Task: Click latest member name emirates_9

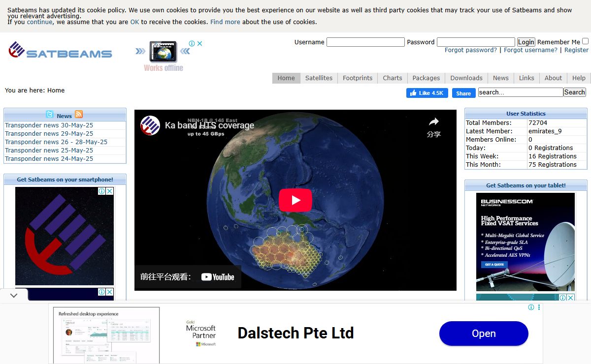Action: (545, 131)
